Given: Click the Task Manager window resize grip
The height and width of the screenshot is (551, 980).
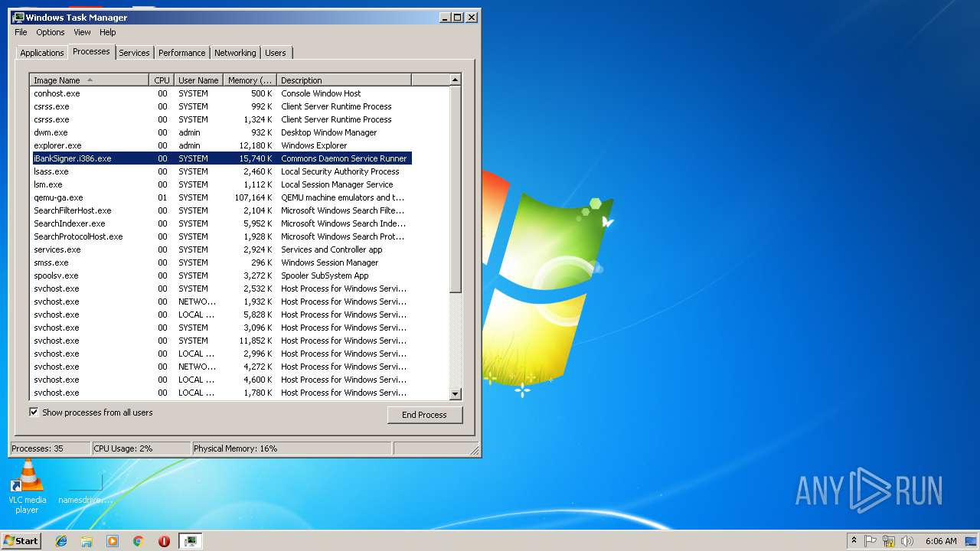Looking at the screenshot, I should coord(474,449).
